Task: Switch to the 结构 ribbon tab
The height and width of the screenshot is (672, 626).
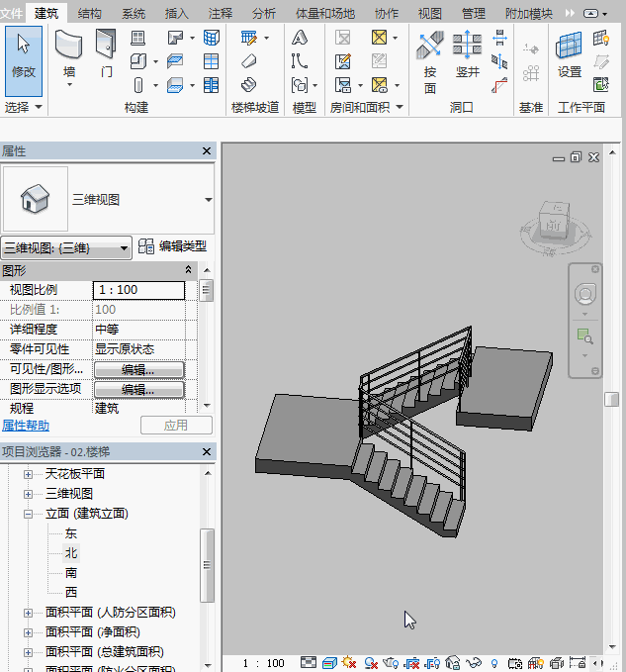Action: pos(89,13)
